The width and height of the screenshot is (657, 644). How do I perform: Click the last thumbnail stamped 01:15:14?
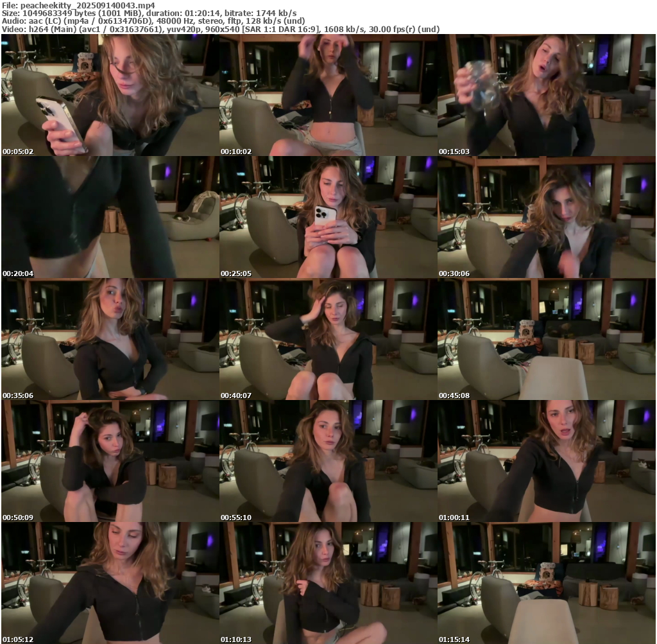click(547, 583)
